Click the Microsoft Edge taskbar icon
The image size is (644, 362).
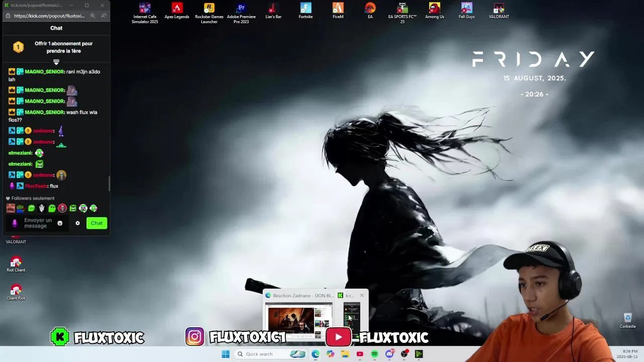[315, 354]
